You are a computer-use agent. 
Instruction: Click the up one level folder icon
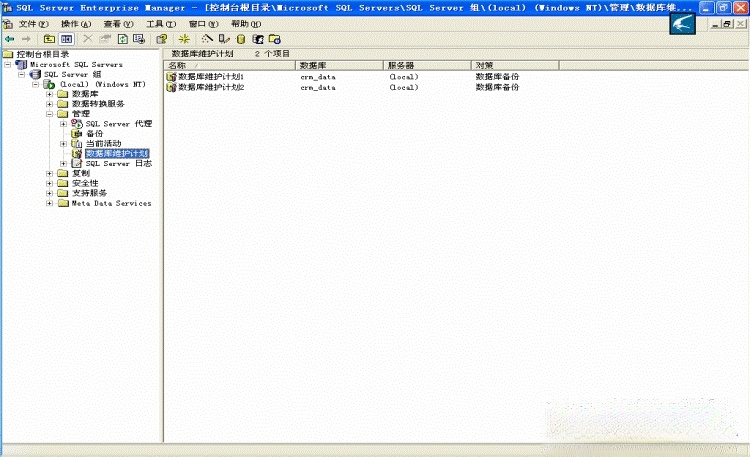(49, 39)
